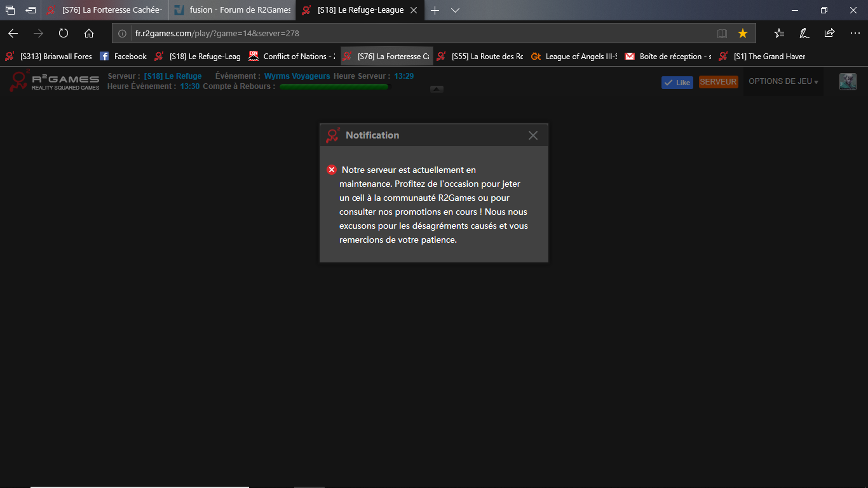This screenshot has height=488, width=868.
Task: Open the tab list chevron
Action: [x=455, y=10]
